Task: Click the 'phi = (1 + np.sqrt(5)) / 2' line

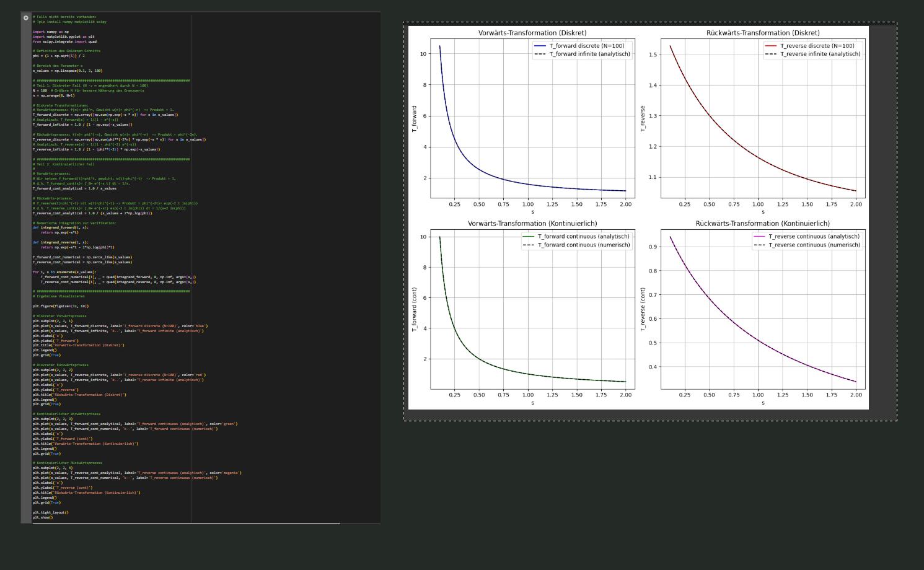Action: 59,56
